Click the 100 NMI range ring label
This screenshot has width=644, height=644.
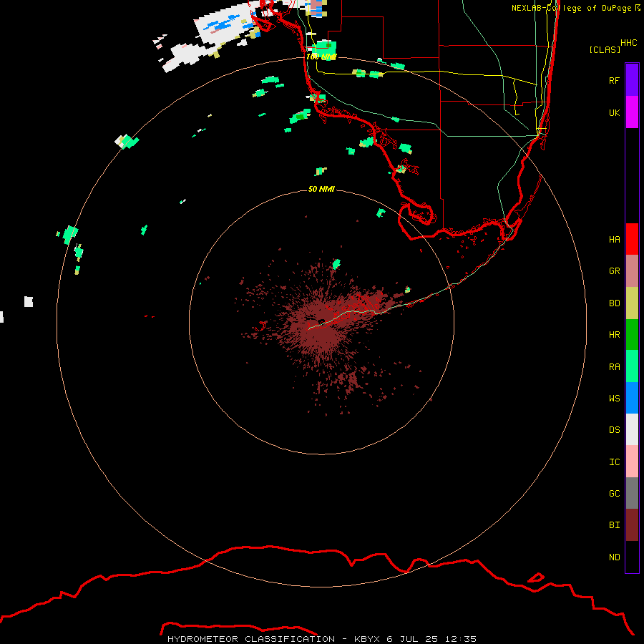tap(321, 57)
